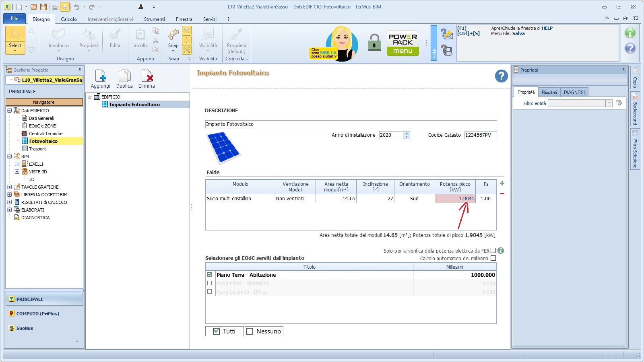Click the Tutti button
Image resolution: width=644 pixels, height=362 pixels.
tap(224, 331)
